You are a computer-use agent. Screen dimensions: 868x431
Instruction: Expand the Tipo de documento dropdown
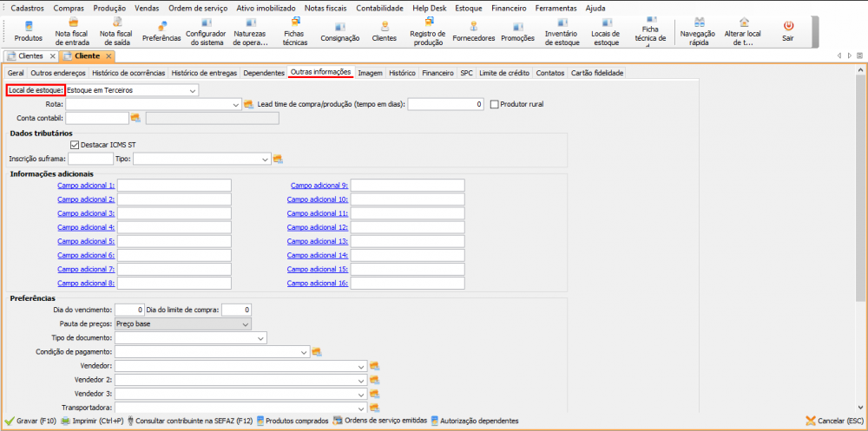pyautogui.click(x=260, y=338)
